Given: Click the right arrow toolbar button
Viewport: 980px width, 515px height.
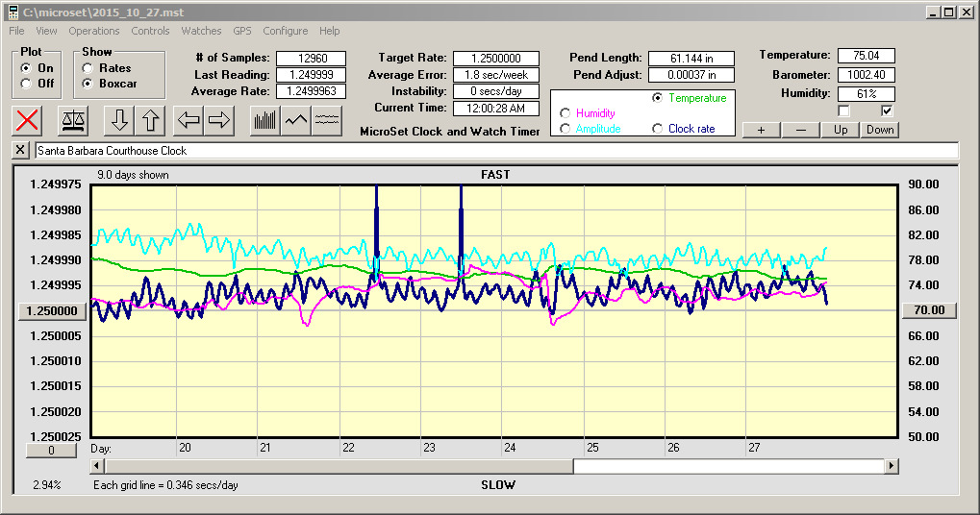Looking at the screenshot, I should point(218,120).
